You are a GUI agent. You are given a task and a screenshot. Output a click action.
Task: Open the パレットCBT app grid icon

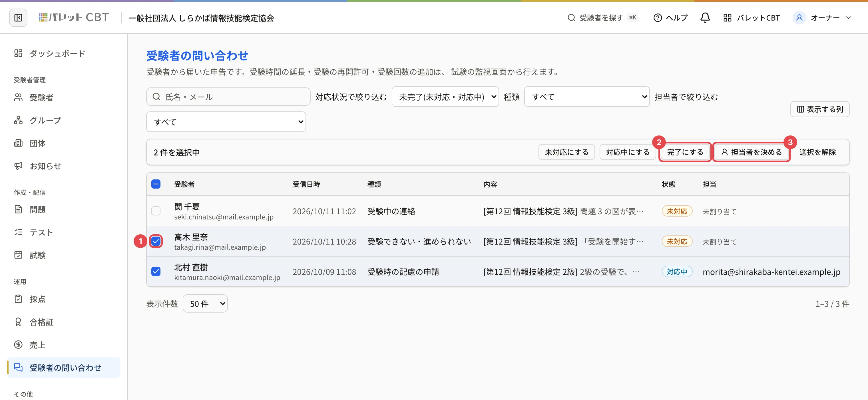(727, 17)
